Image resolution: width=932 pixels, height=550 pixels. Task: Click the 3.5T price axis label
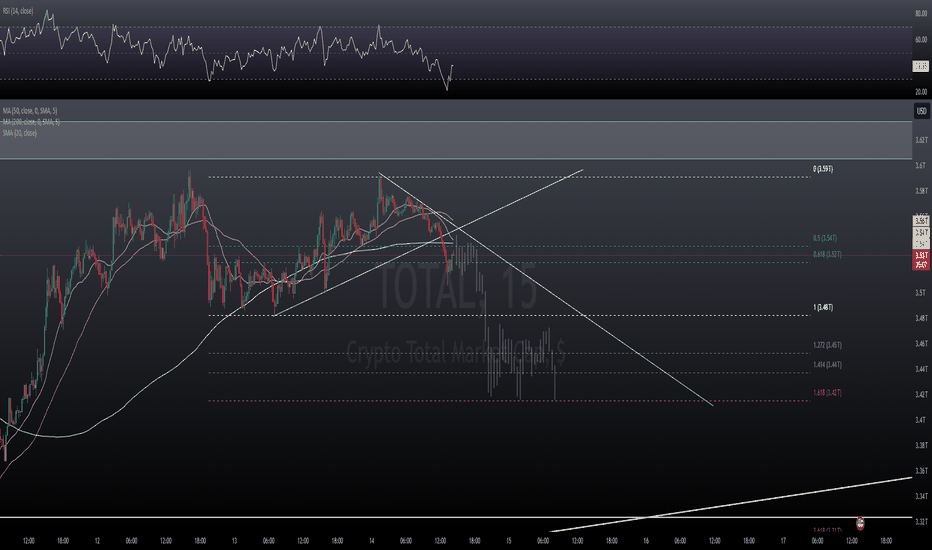(920, 293)
